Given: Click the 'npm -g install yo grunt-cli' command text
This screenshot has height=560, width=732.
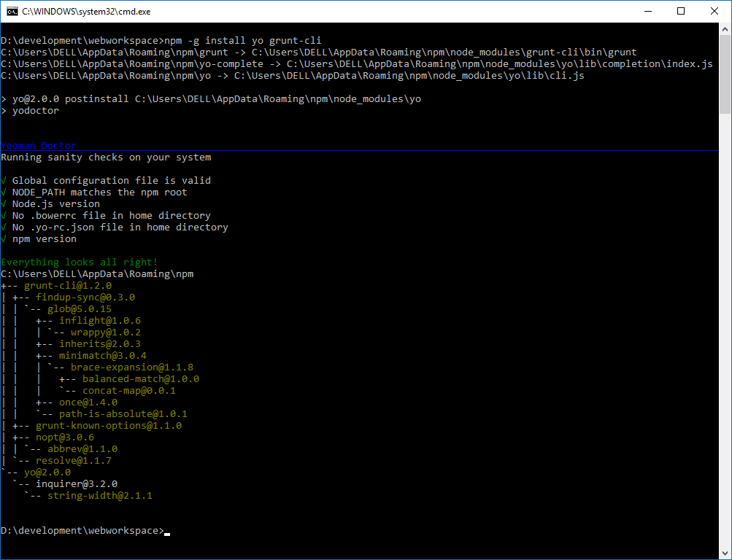Looking at the screenshot, I should click(x=243, y=41).
